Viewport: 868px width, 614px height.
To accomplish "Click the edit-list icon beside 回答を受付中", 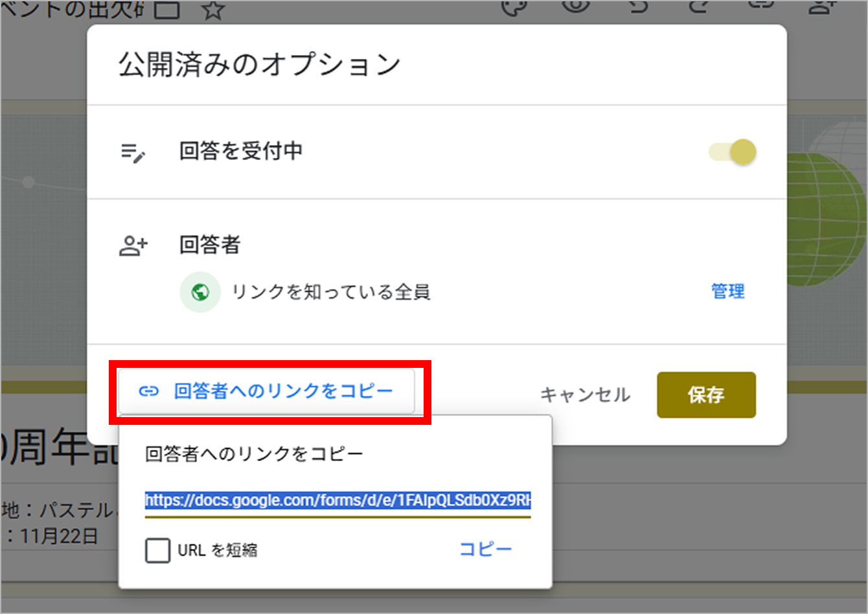I will tap(133, 153).
